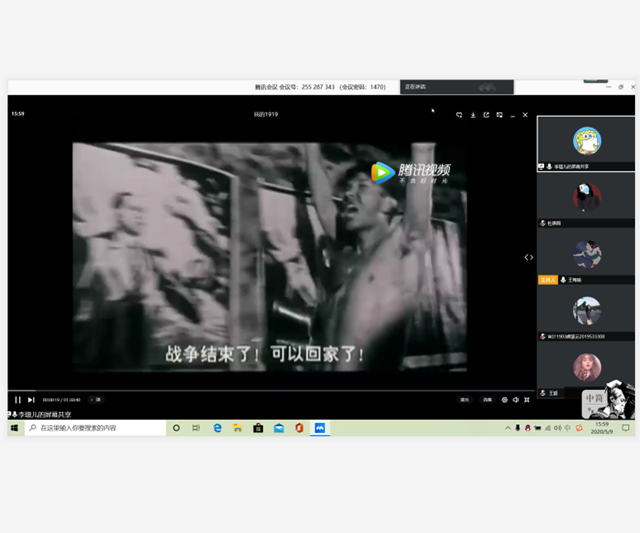Select the fourth participant with outdoor photo avatar

click(x=586, y=313)
